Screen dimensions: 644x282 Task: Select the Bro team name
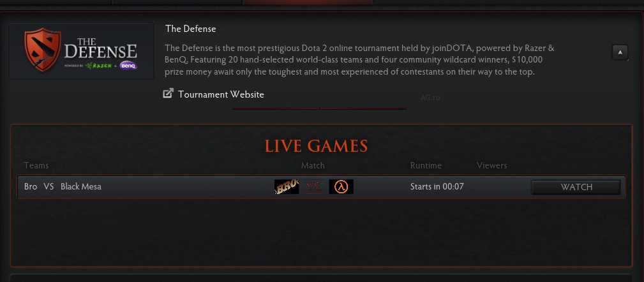pos(31,186)
